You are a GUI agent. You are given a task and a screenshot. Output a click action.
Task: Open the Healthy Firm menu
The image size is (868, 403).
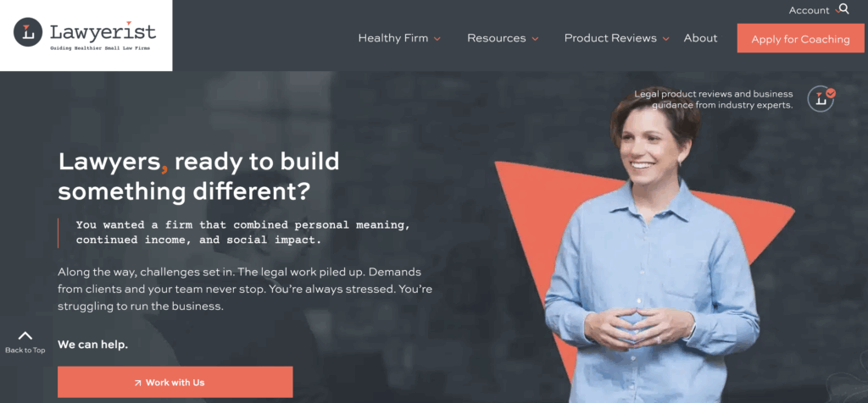[393, 38]
